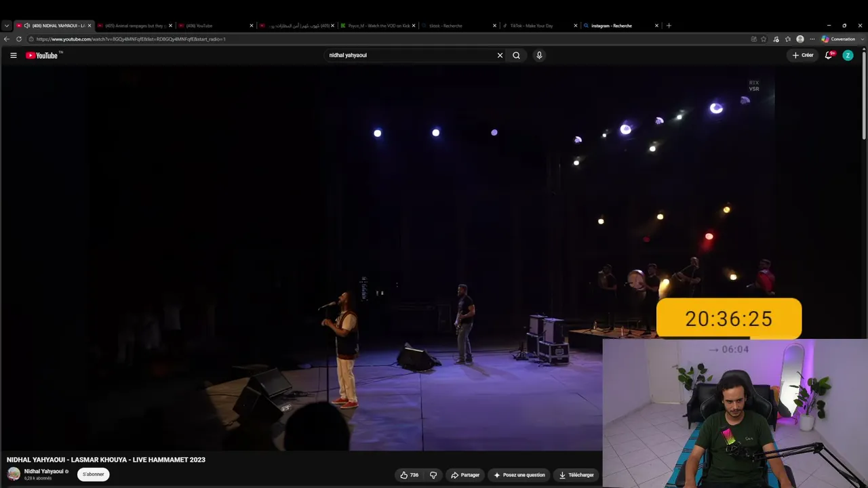This screenshot has height=488, width=868.
Task: Open the Copilot Conversation button
Action: click(838, 39)
